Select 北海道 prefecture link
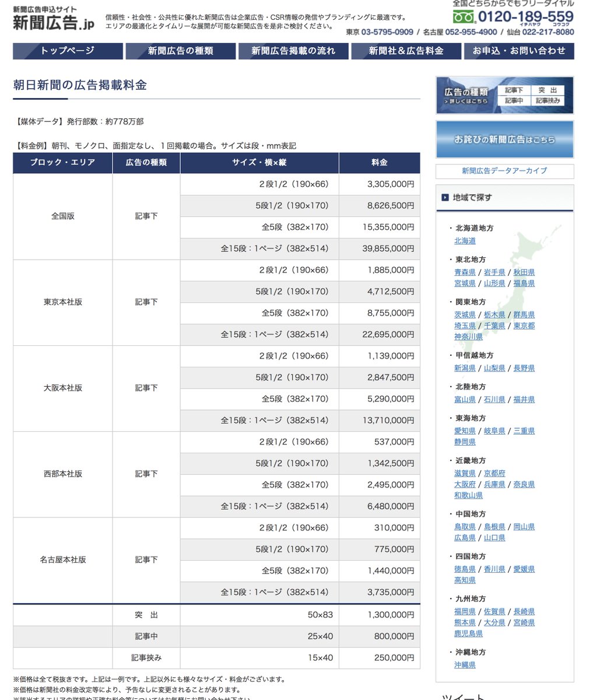The width and height of the screenshot is (607, 700). (x=465, y=241)
